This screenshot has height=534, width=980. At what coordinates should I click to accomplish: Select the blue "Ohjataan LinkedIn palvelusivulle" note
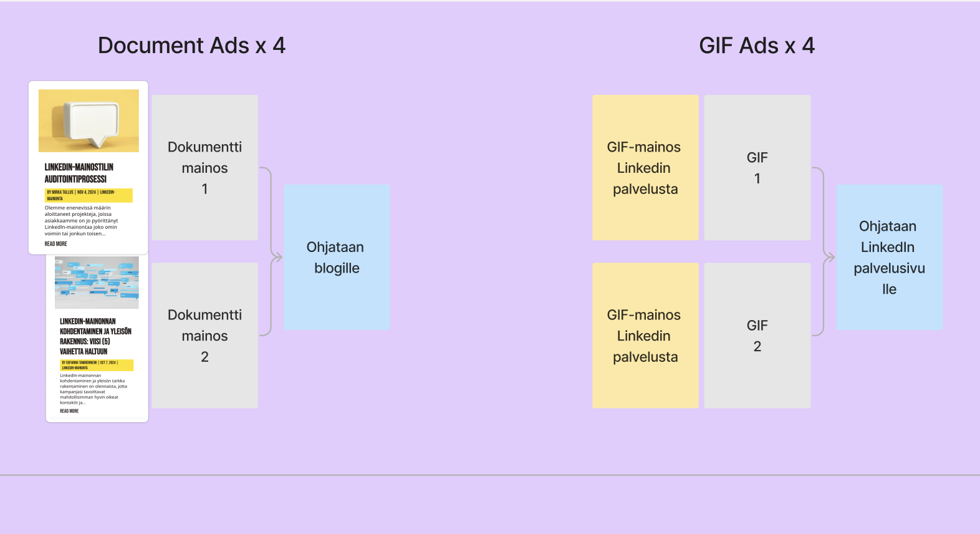[x=889, y=257]
